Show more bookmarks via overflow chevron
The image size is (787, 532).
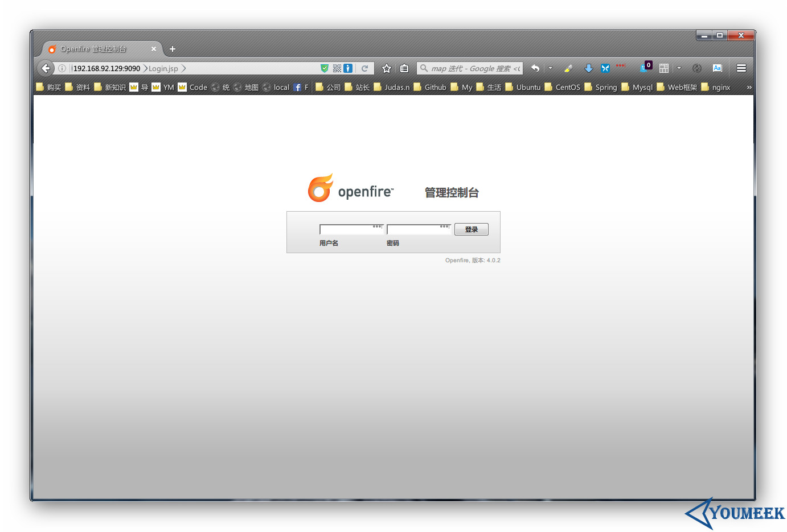[x=749, y=87]
